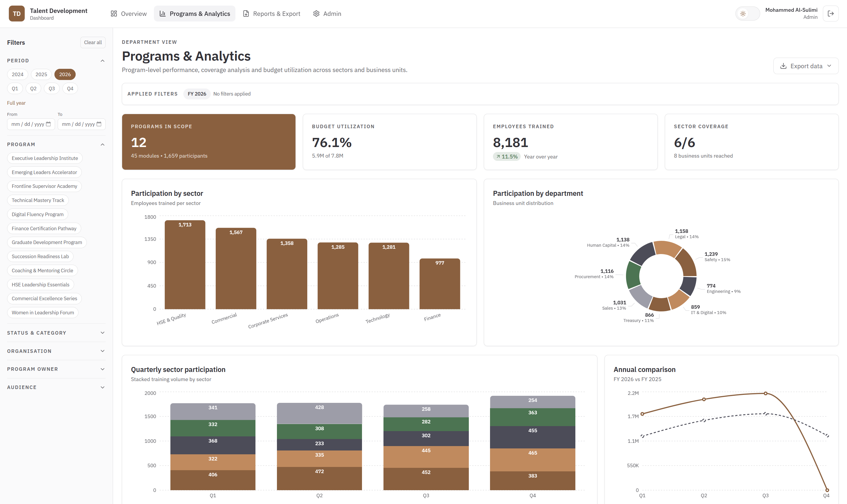Click the To date input field
This screenshot has height=504, width=847.
pyautogui.click(x=82, y=124)
